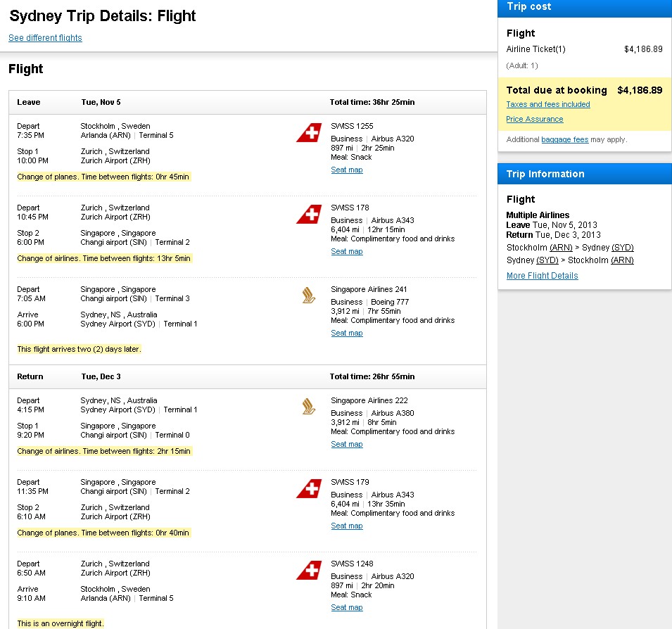View Seat map for SWISS 178

click(347, 251)
